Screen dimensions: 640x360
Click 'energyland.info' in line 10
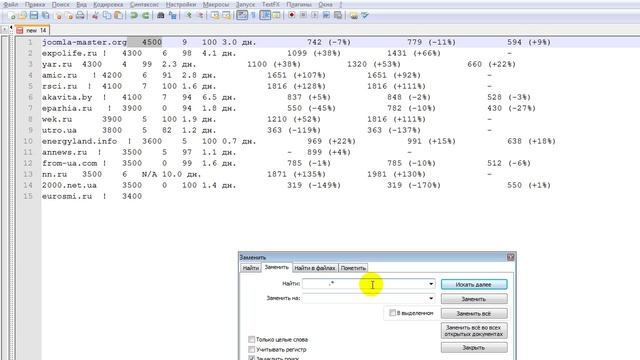coord(79,142)
